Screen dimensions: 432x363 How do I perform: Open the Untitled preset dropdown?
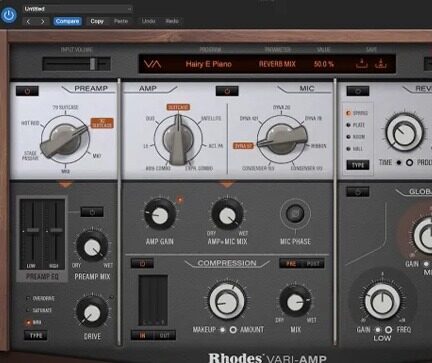click(x=77, y=9)
